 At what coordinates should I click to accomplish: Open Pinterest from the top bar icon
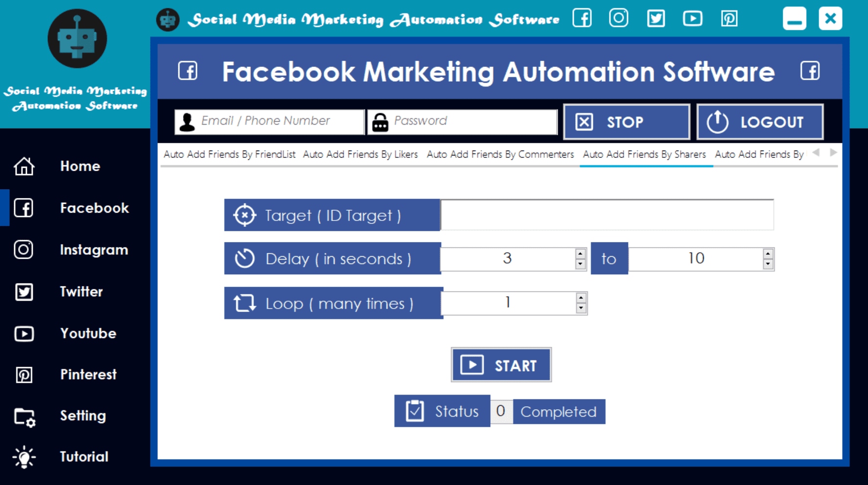coord(729,19)
